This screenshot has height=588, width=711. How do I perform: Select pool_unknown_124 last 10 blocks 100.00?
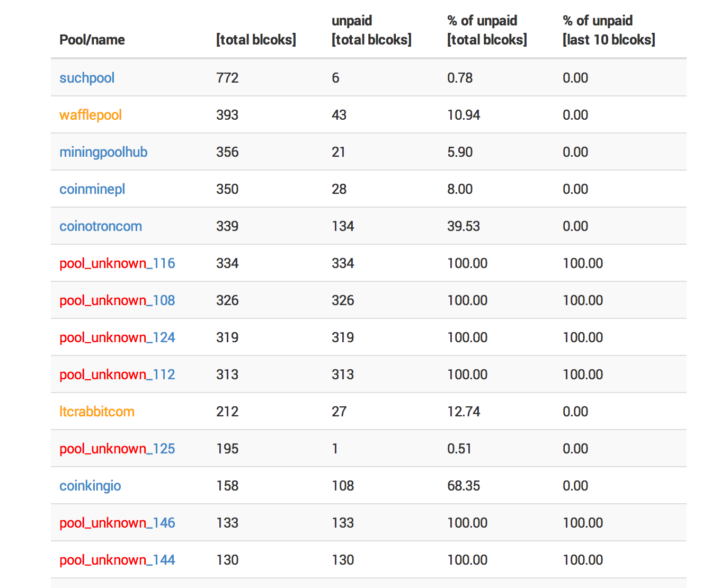(583, 337)
